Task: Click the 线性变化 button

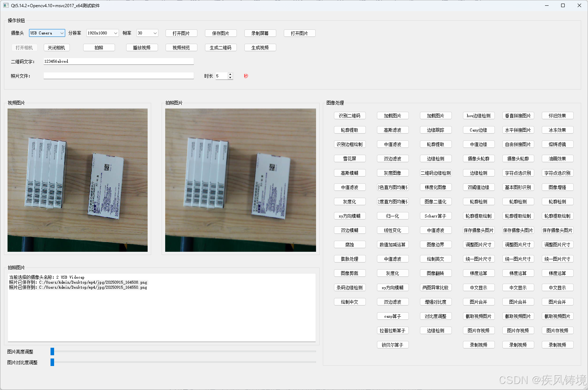Action: [x=393, y=230]
